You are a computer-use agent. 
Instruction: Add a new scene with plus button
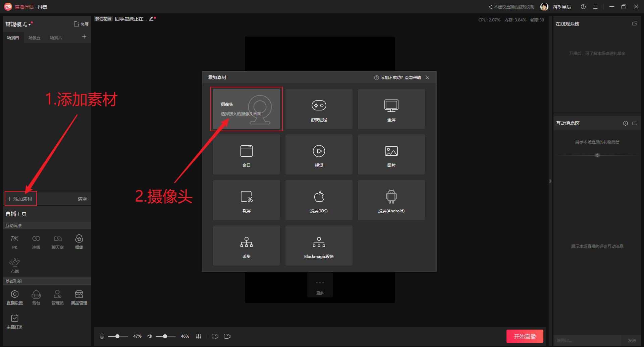point(84,37)
